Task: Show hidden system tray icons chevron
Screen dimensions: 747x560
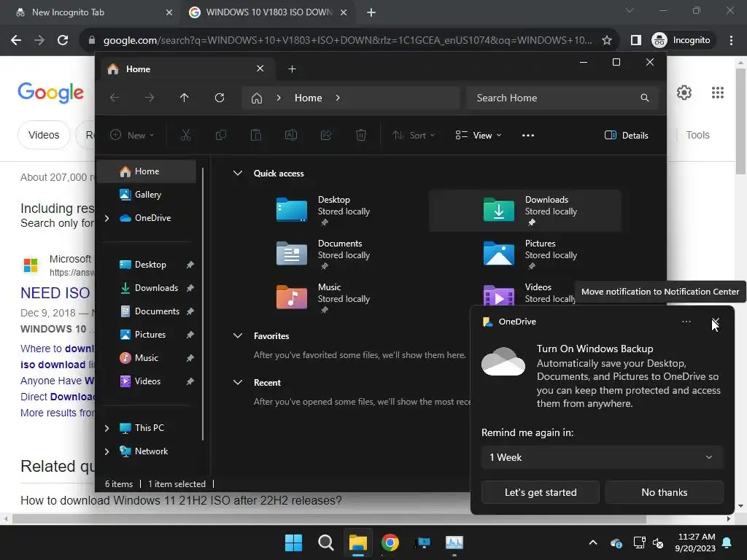Action: coord(592,542)
